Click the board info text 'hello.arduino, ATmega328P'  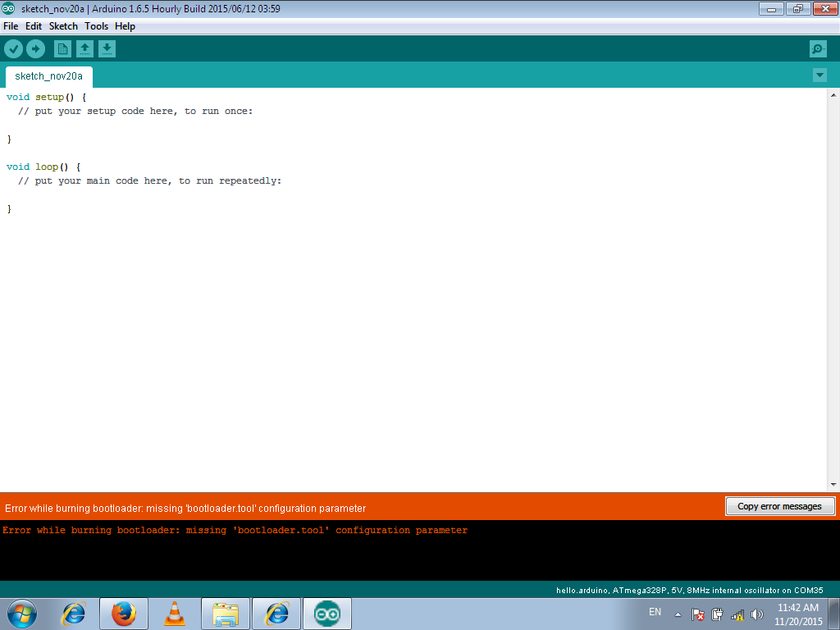pos(689,591)
